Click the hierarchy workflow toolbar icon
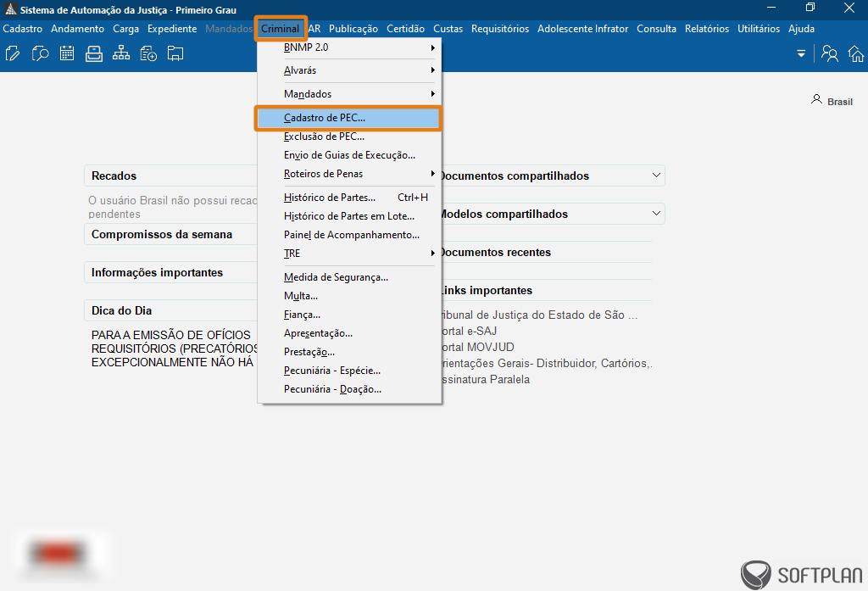This screenshot has height=591, width=868. (120, 53)
